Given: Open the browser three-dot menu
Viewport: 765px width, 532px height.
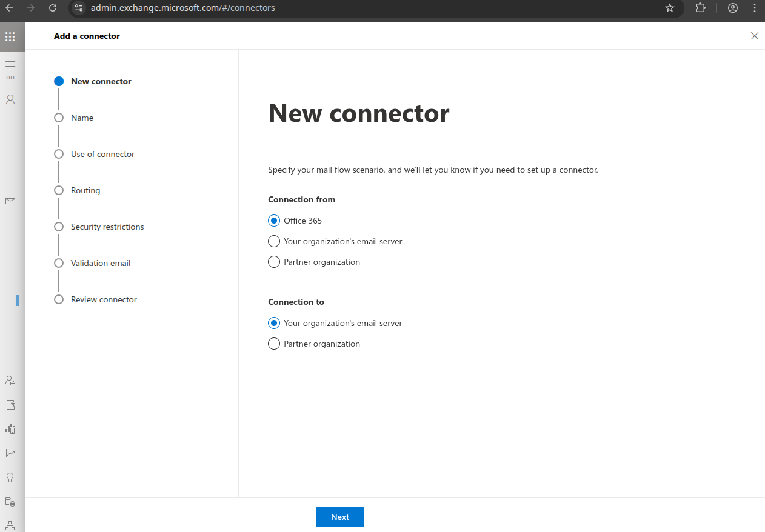Looking at the screenshot, I should point(755,8).
